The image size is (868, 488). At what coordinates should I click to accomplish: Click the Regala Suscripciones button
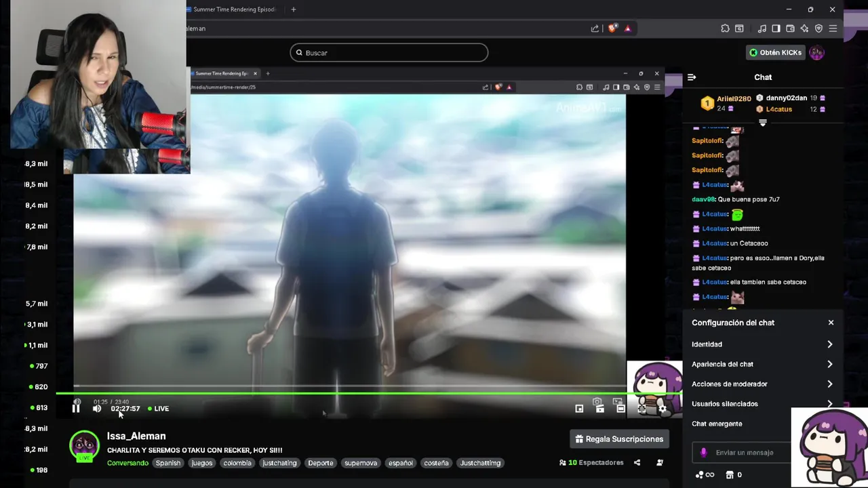[619, 439]
